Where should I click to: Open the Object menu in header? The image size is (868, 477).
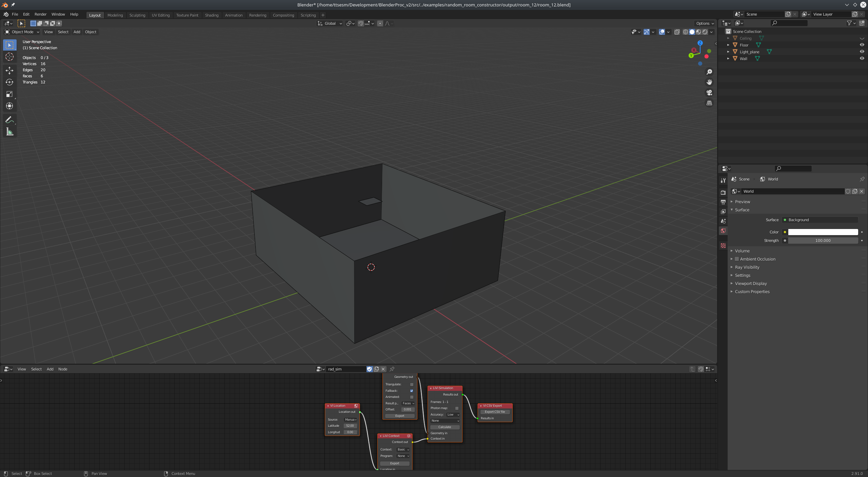(x=90, y=32)
